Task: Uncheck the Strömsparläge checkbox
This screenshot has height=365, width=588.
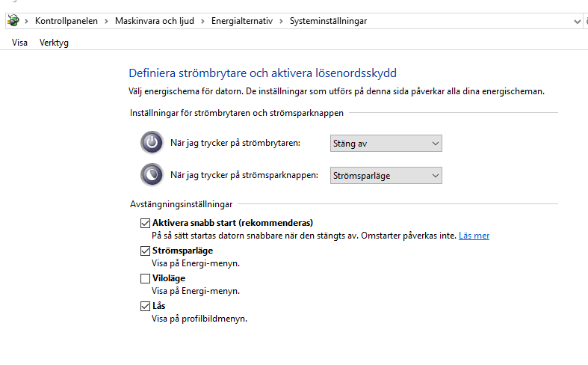Action: pos(145,251)
